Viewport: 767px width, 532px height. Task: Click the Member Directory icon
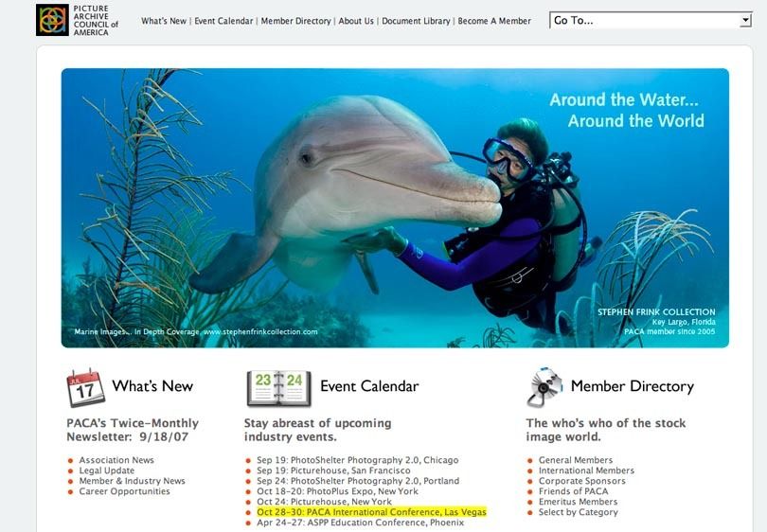click(x=544, y=388)
